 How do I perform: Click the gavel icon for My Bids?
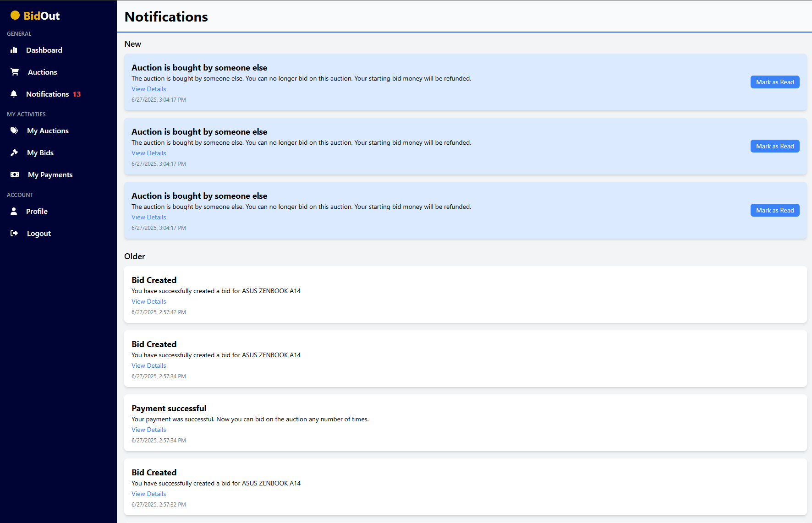(14, 153)
